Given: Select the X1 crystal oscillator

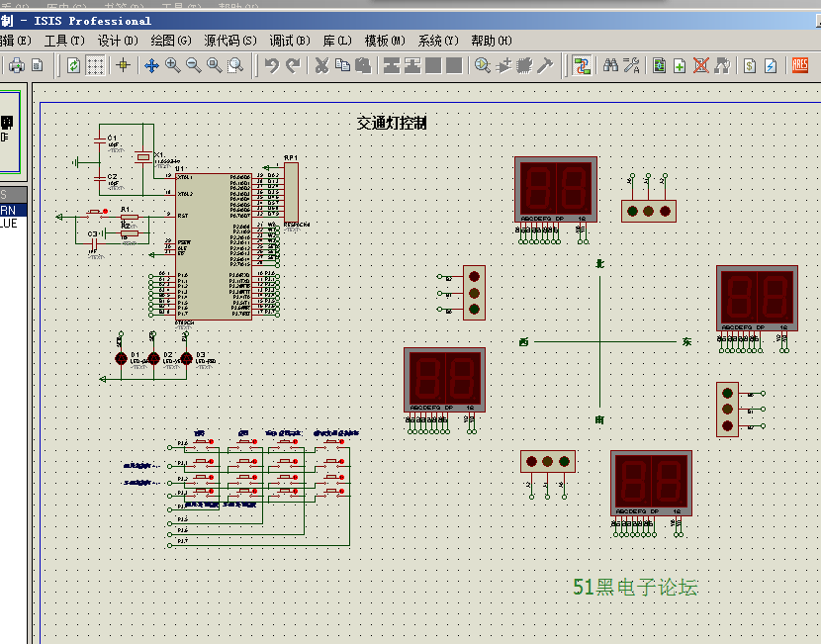Looking at the screenshot, I should pos(143,157).
